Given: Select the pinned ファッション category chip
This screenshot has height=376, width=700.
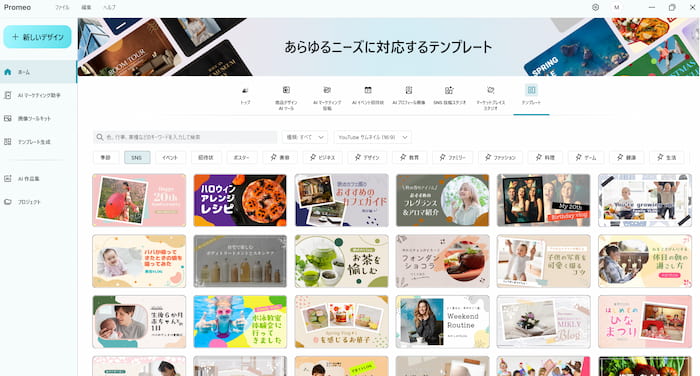Looking at the screenshot, I should (x=500, y=158).
